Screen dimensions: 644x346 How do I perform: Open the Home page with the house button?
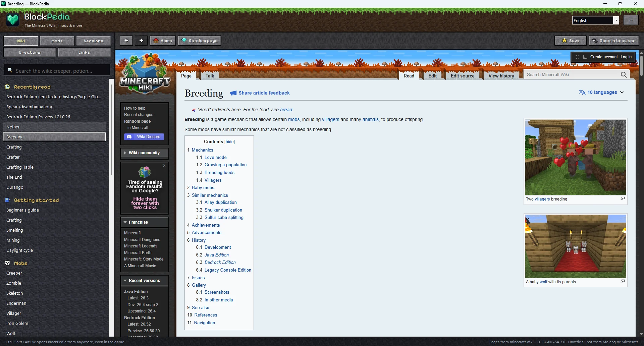163,41
